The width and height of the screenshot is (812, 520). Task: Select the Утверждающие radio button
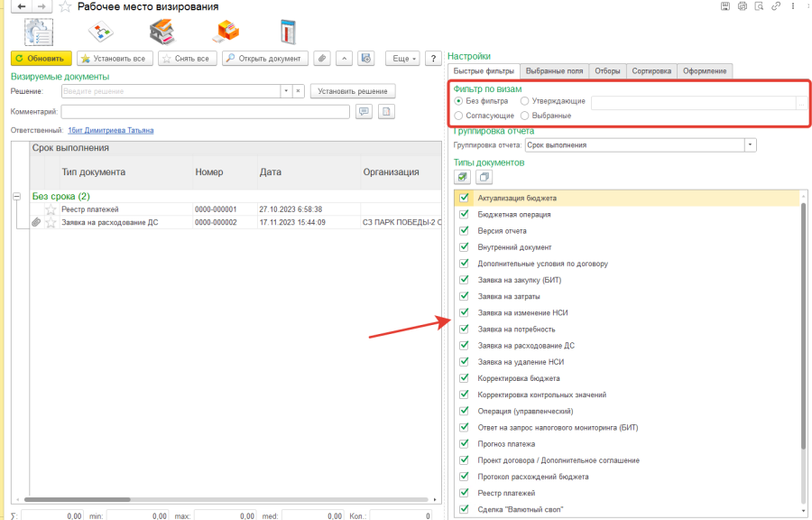tap(526, 101)
